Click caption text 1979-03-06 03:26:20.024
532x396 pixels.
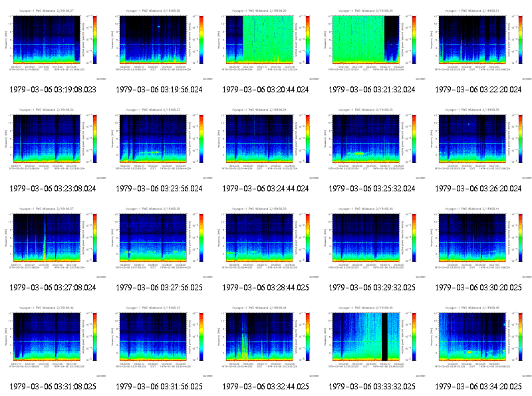tap(478, 189)
